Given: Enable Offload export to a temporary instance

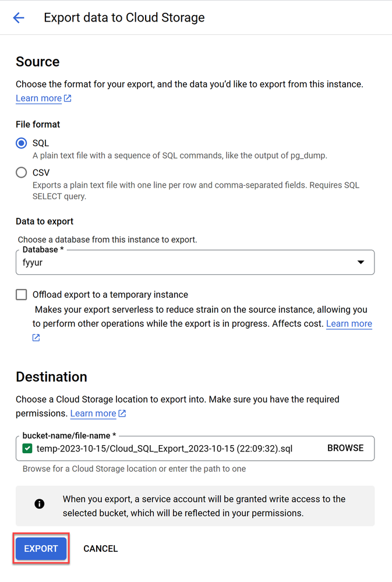Looking at the screenshot, I should pos(21,294).
